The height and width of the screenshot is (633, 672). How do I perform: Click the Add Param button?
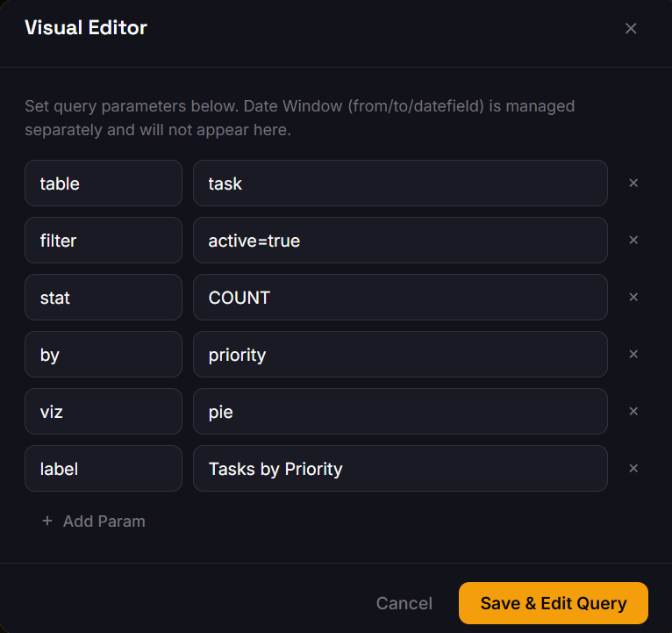click(x=94, y=522)
